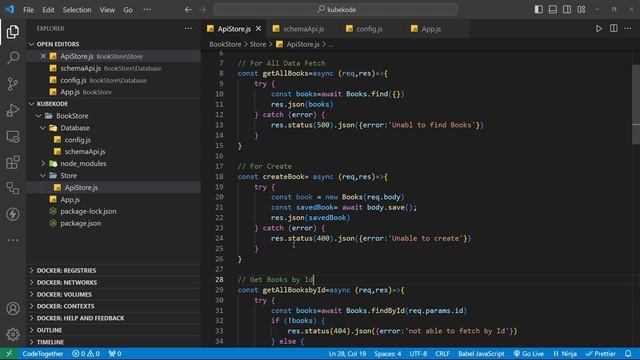Close the ApiStore.js editor tab
This screenshot has width=640, height=360.
(x=258, y=29)
